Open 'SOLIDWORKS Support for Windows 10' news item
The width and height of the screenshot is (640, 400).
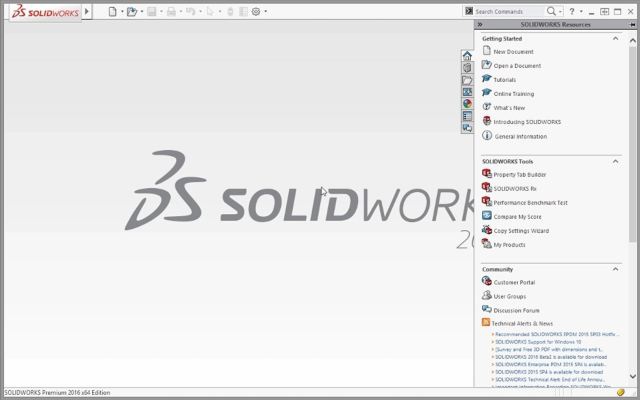pyautogui.click(x=538, y=342)
